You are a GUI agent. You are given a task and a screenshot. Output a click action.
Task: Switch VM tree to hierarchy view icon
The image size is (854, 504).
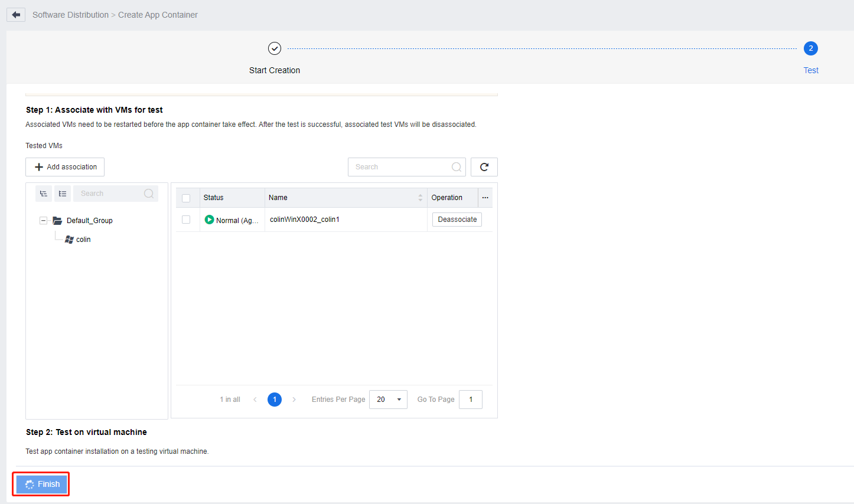point(44,194)
